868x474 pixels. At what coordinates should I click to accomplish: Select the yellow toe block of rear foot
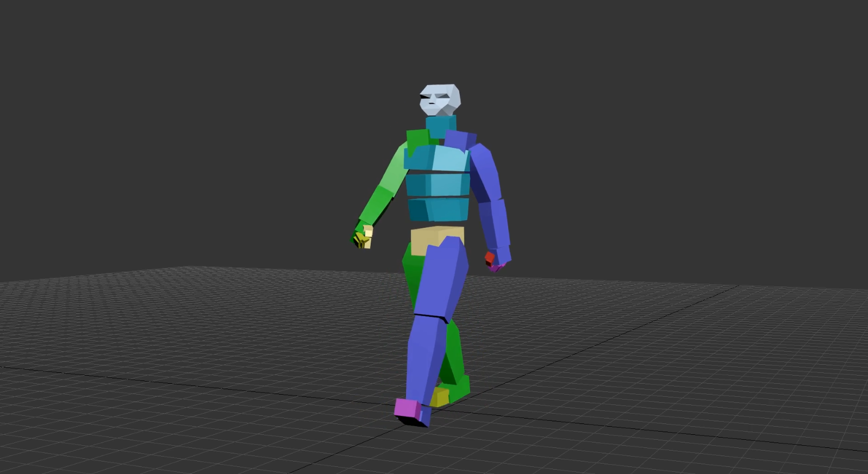[440, 397]
